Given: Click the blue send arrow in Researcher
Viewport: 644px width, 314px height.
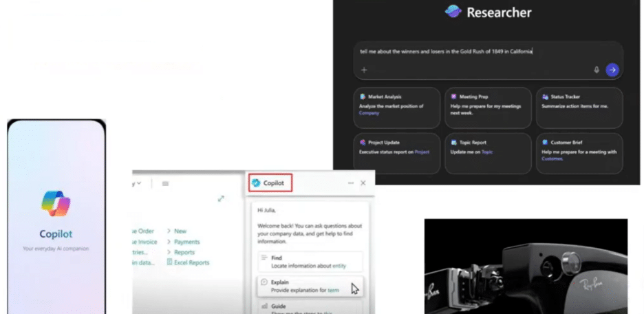Looking at the screenshot, I should (612, 70).
